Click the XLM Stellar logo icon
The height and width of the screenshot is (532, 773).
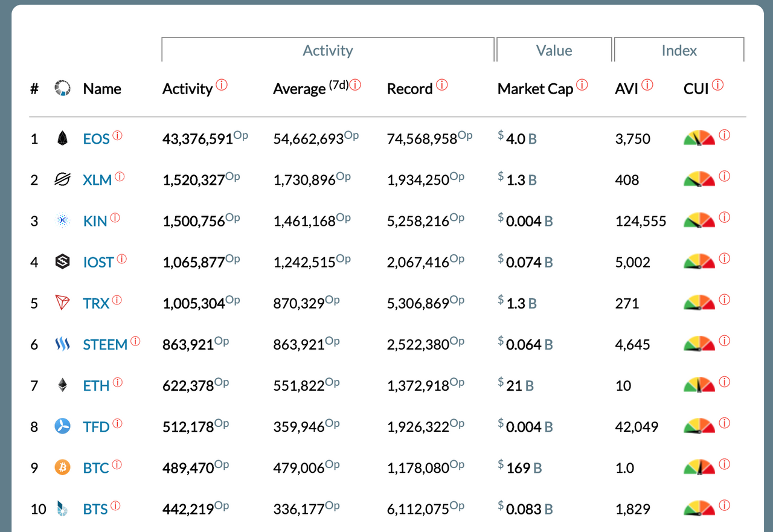pyautogui.click(x=62, y=179)
